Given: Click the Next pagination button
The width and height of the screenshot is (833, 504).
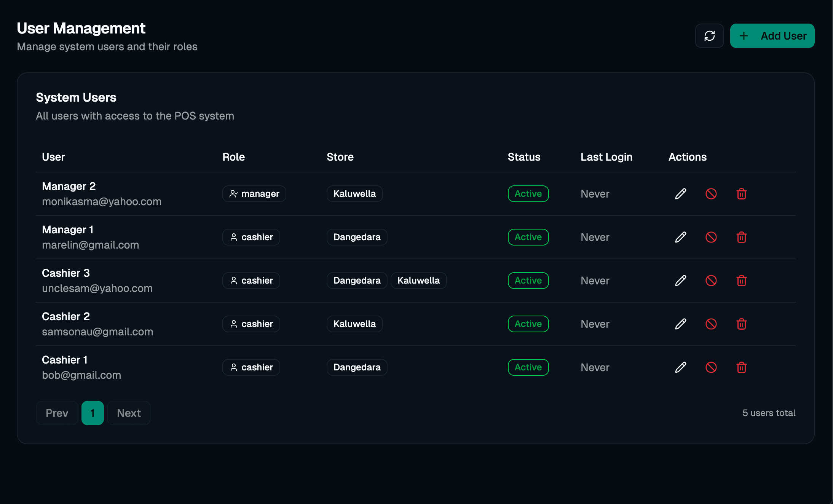Looking at the screenshot, I should point(129,413).
